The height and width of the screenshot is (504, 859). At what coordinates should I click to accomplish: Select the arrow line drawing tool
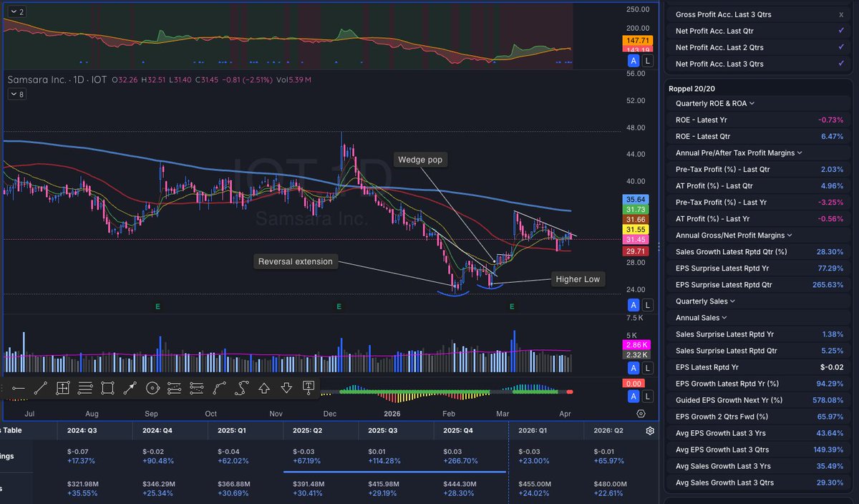[130, 388]
